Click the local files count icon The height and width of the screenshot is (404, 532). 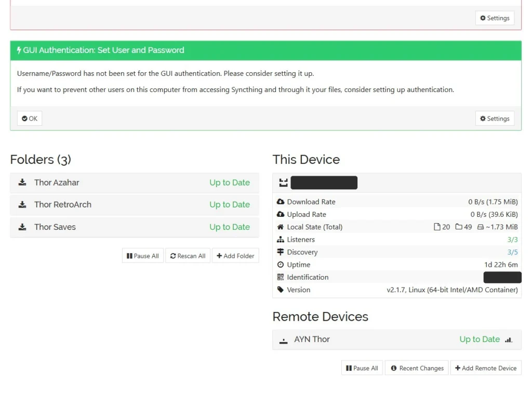pyautogui.click(x=437, y=227)
